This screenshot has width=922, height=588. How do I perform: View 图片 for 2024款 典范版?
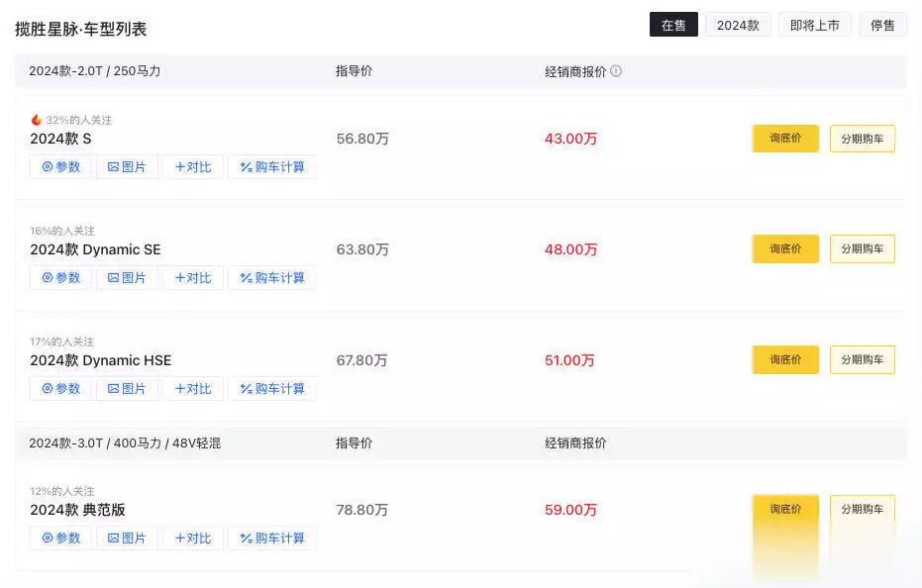click(x=127, y=539)
